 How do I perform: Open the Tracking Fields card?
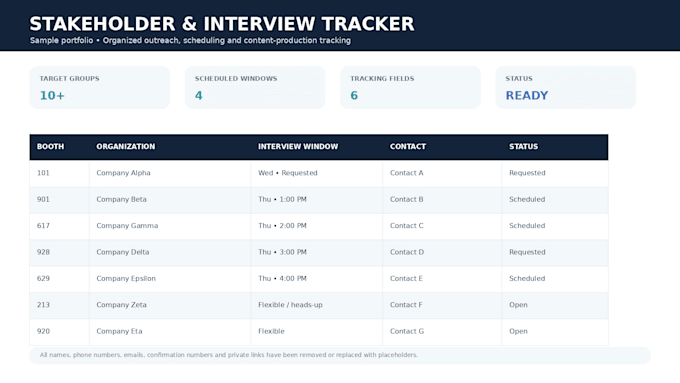pyautogui.click(x=410, y=87)
